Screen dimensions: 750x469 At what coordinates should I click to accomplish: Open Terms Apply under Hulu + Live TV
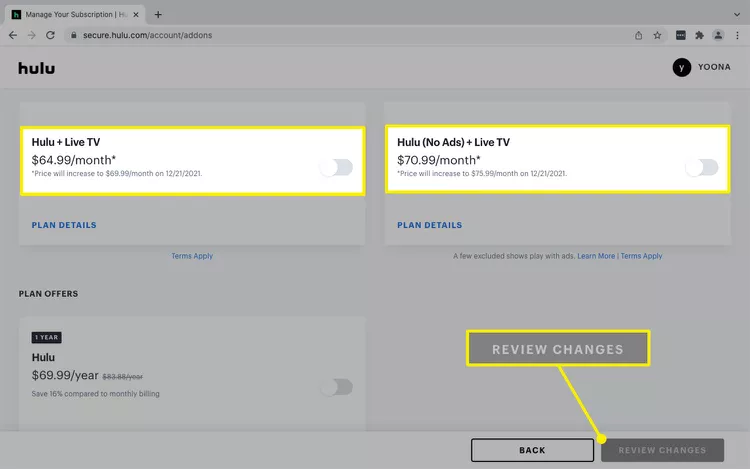[192, 256]
